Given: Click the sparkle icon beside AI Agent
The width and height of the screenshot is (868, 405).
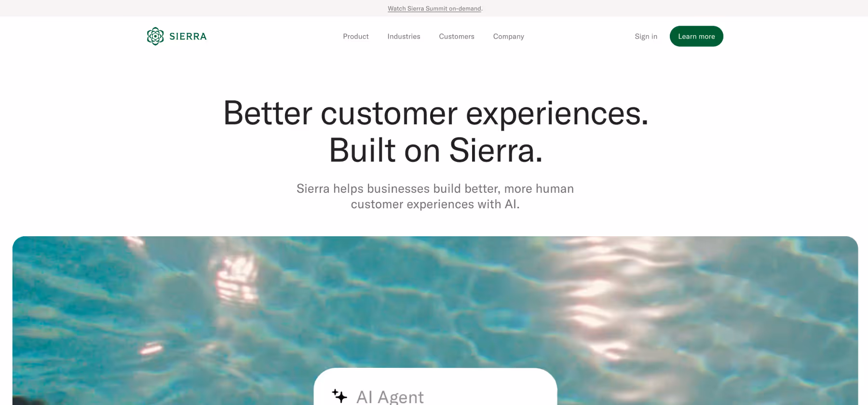Looking at the screenshot, I should (x=339, y=396).
